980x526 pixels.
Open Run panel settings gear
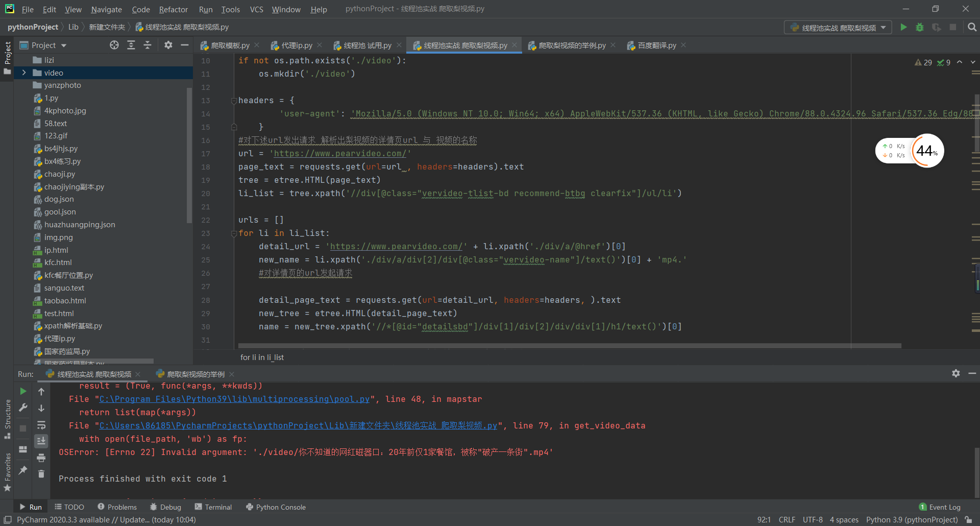955,373
